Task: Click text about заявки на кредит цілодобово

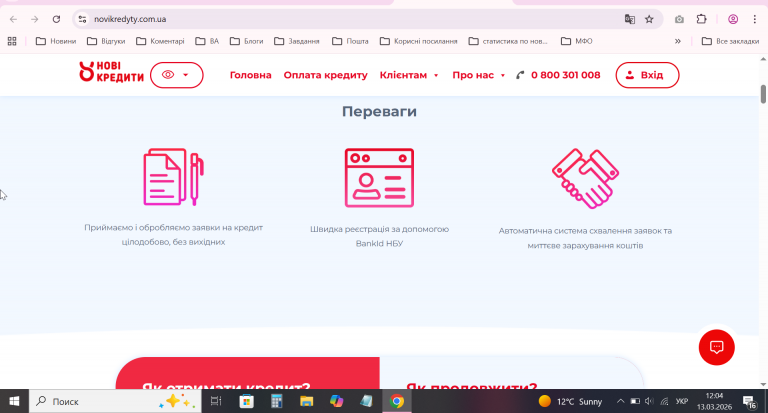Action: click(x=173, y=235)
